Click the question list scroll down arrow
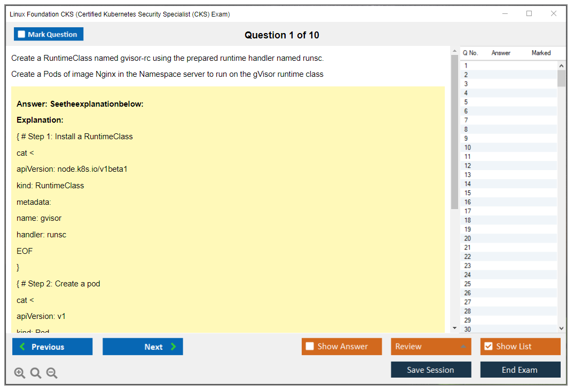The height and width of the screenshot is (392, 574). [x=561, y=329]
